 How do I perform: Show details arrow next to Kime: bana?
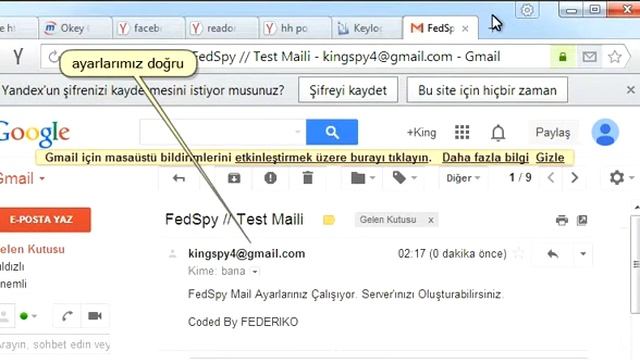(255, 271)
